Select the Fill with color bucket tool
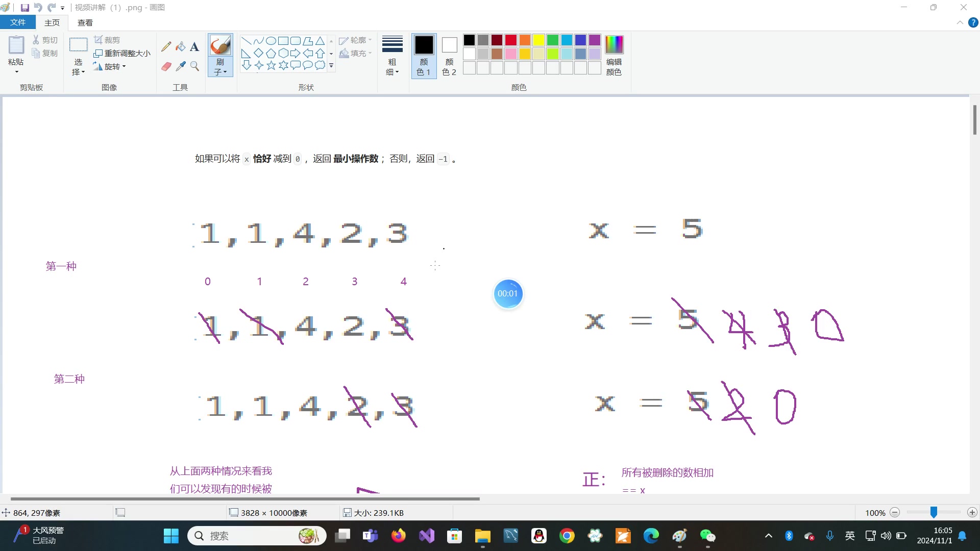Image resolution: width=980 pixels, height=551 pixels. point(180,47)
